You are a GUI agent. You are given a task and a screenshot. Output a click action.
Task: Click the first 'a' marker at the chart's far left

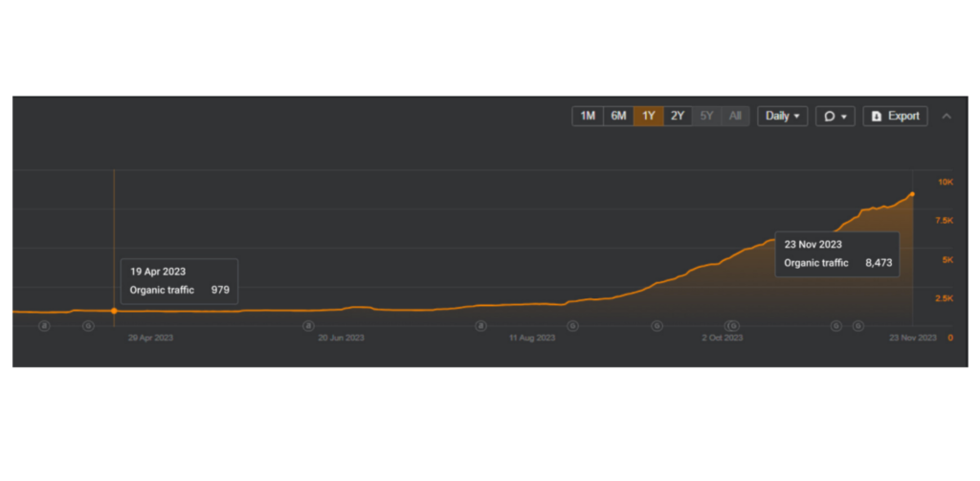44,326
